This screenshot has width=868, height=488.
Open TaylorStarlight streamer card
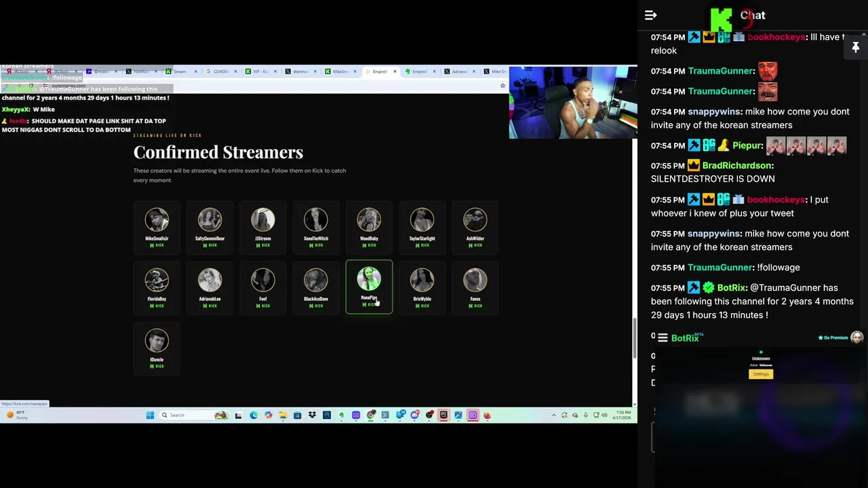(422, 228)
